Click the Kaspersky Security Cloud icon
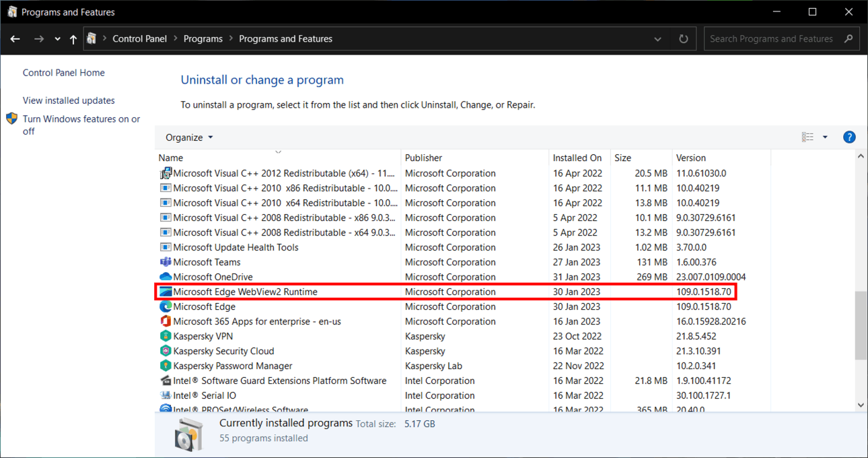The height and width of the screenshot is (458, 868). tap(166, 351)
